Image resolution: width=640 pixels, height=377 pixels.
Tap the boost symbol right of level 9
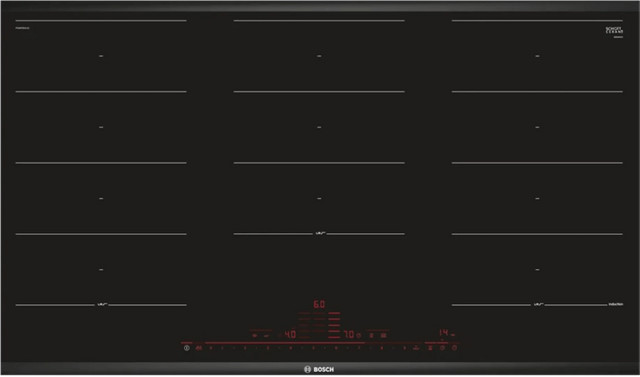coord(416,348)
